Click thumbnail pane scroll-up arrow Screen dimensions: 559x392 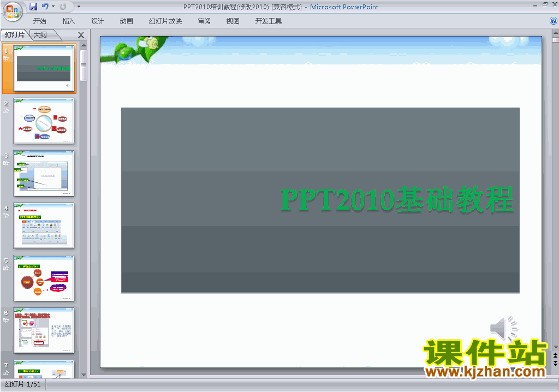(x=84, y=45)
